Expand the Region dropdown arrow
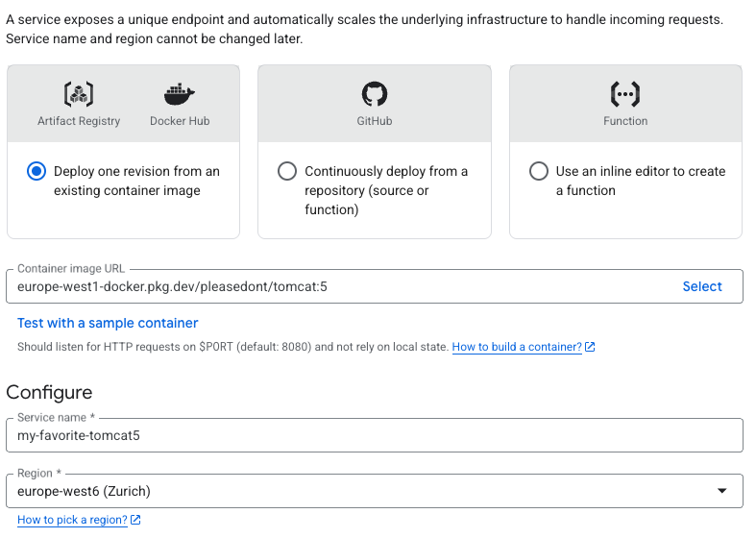The image size is (756, 538). pyautogui.click(x=722, y=491)
